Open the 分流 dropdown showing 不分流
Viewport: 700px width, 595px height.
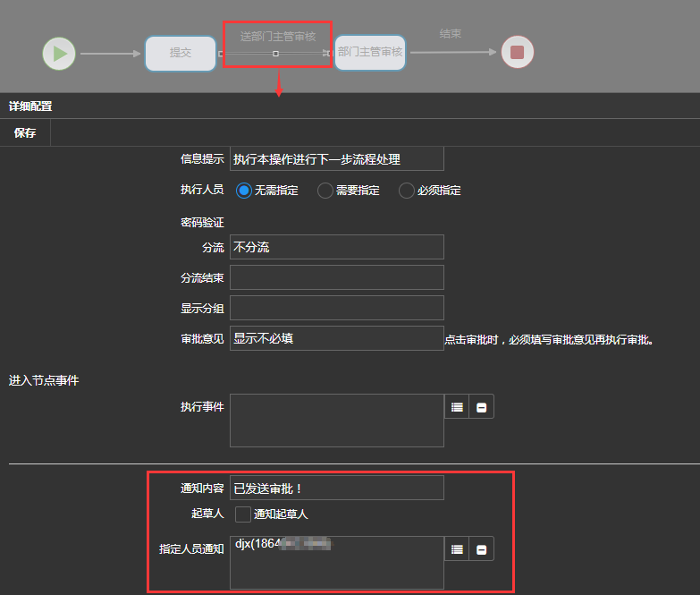coord(336,247)
